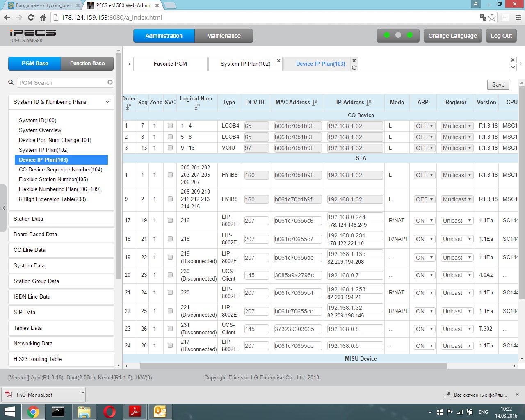Viewport: 525px width, 420px height.
Task: Bookmark this page with star icon
Action: tap(492, 18)
